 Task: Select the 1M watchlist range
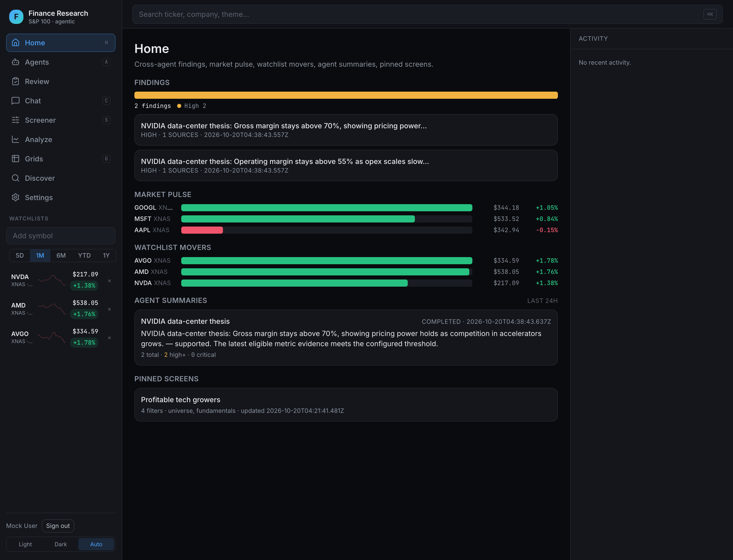(40, 255)
